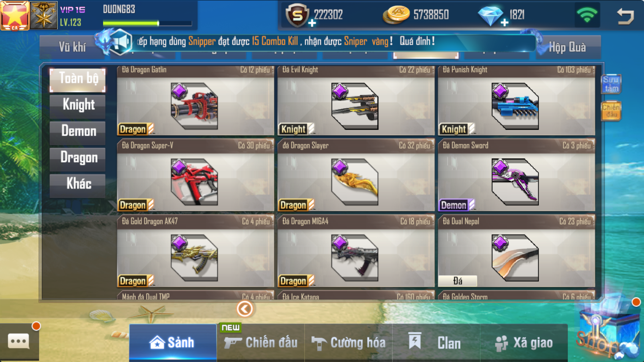Go to Cường hóa section
This screenshot has height=362, width=644.
point(348,343)
